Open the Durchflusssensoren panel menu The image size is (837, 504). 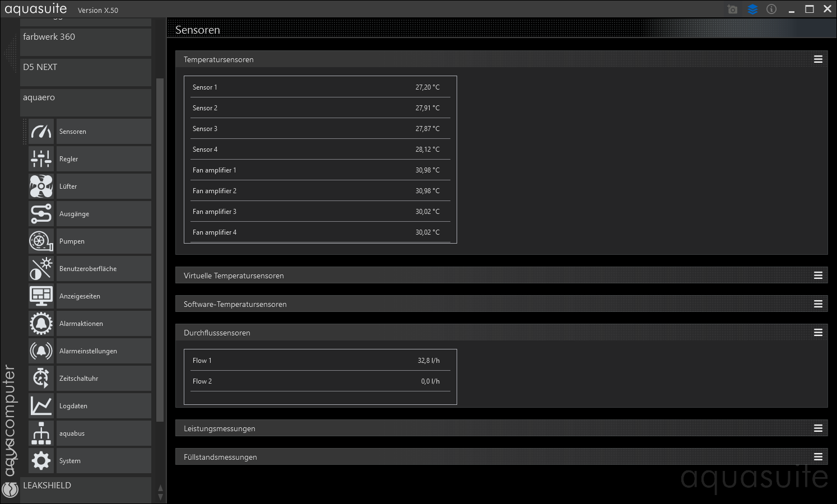(818, 333)
